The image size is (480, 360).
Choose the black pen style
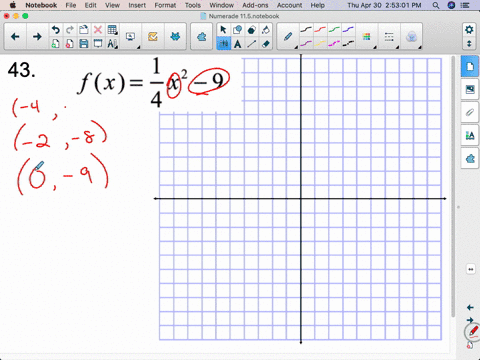coord(306,30)
